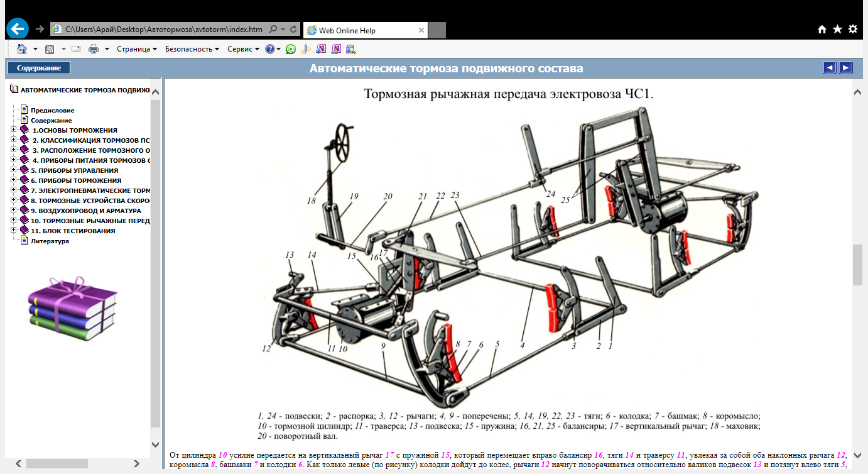Open the Литература topic

coord(50,241)
